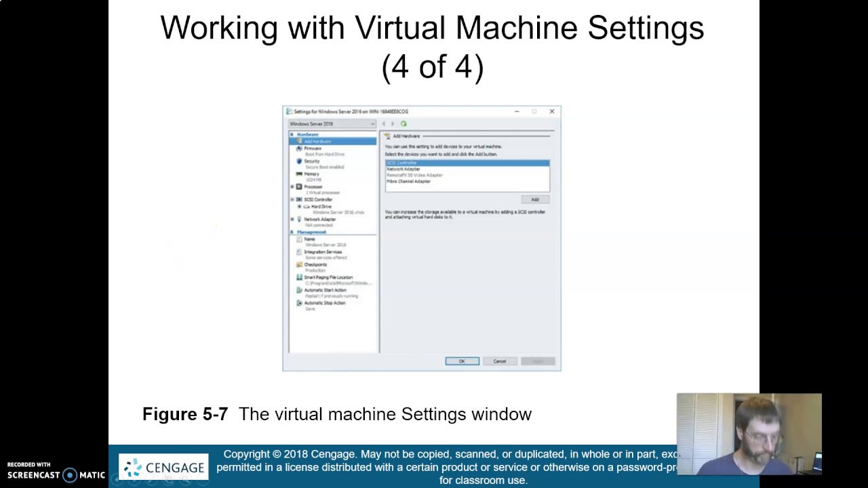Select the Checkpoints icon

point(299,264)
